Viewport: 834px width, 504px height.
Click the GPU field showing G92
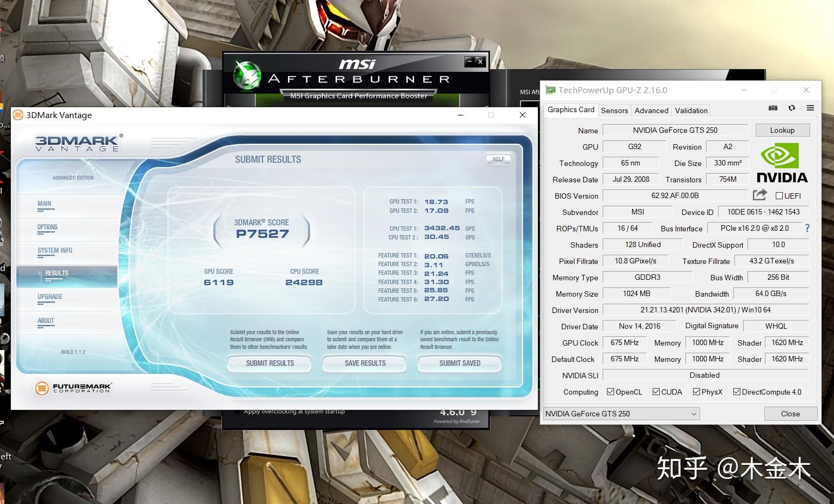click(x=635, y=146)
